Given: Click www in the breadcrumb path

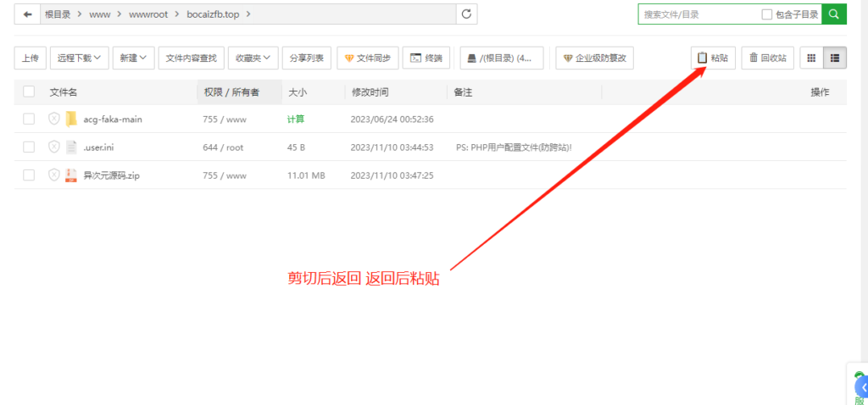Looking at the screenshot, I should click(100, 14).
